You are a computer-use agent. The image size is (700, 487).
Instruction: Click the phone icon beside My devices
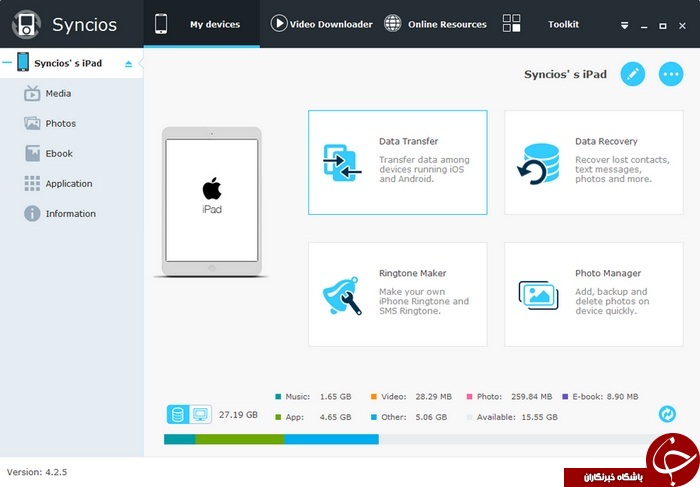[161, 24]
